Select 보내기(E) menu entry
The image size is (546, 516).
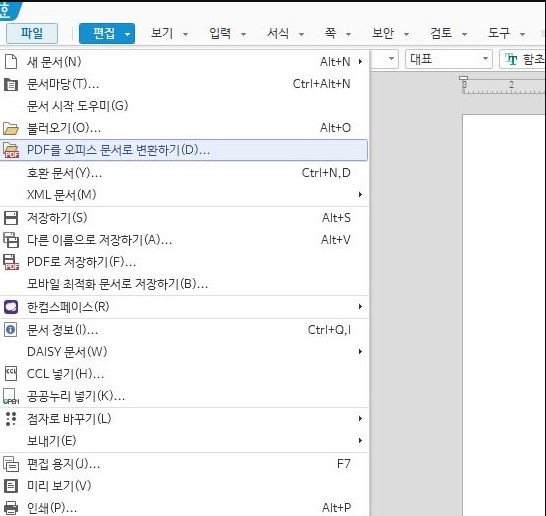[x=184, y=441]
